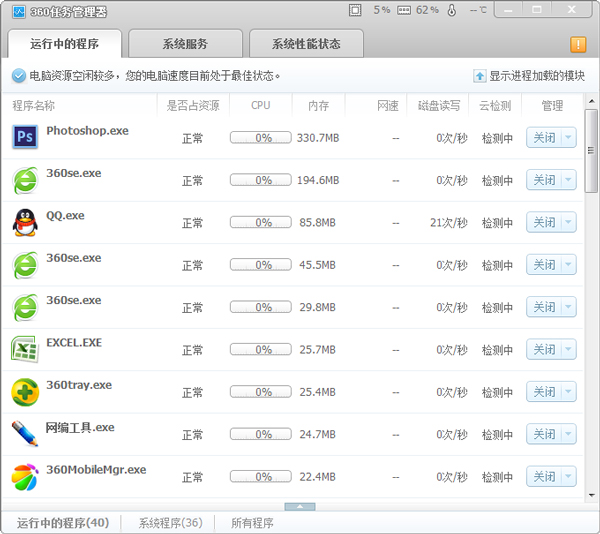Sort by 内存 column header

(x=318, y=106)
